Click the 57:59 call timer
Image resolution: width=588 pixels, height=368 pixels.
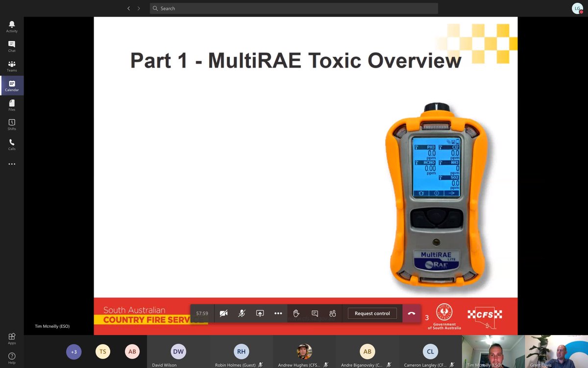[202, 313]
